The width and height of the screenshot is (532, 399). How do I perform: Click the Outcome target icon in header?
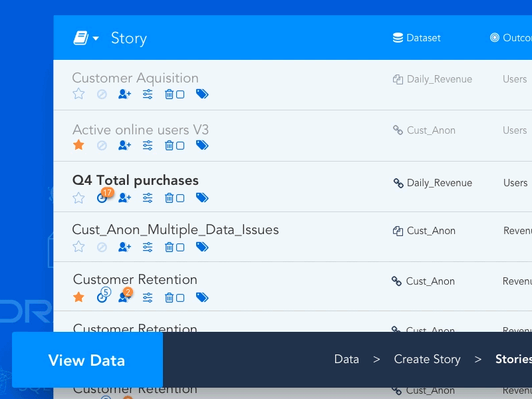pos(495,38)
